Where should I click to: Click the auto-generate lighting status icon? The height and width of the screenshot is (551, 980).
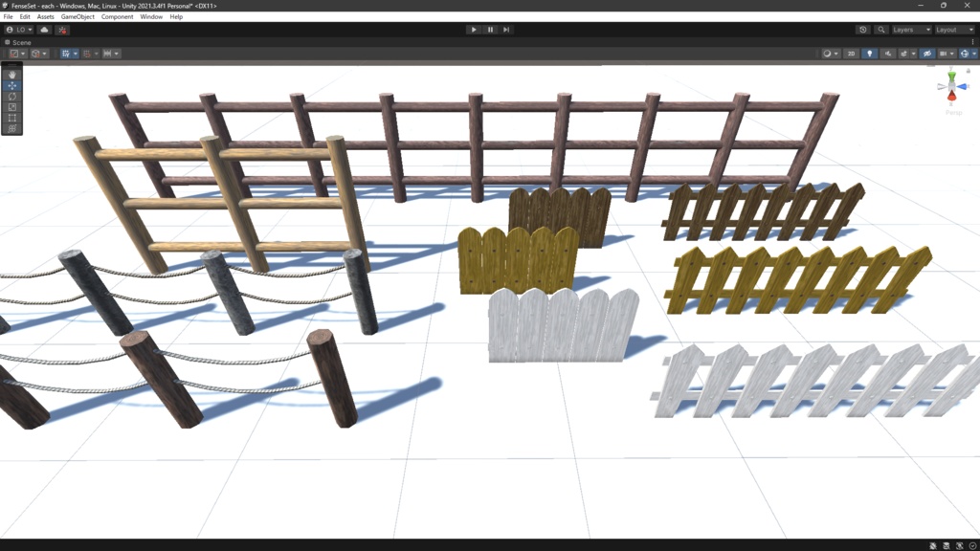[959, 545]
